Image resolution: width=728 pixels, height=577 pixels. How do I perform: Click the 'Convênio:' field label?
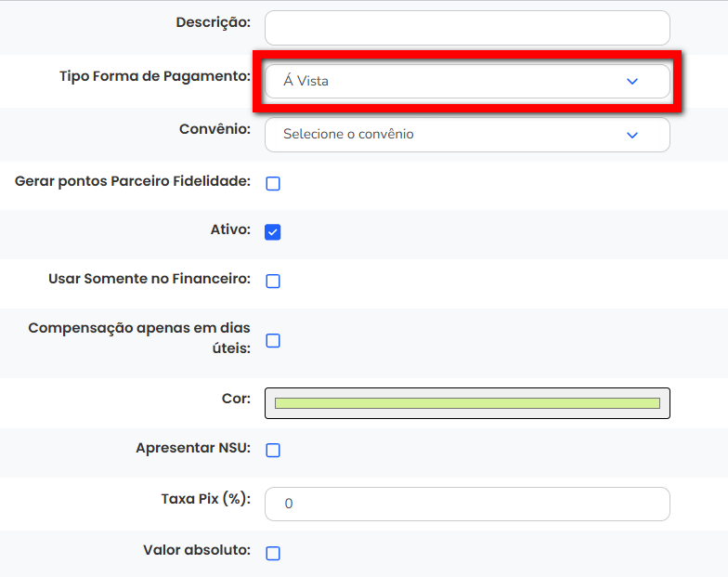tap(214, 128)
